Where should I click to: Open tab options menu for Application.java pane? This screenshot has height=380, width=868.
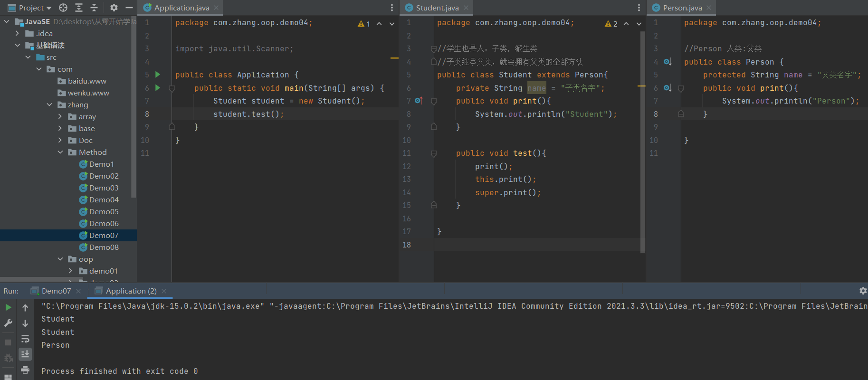point(392,8)
